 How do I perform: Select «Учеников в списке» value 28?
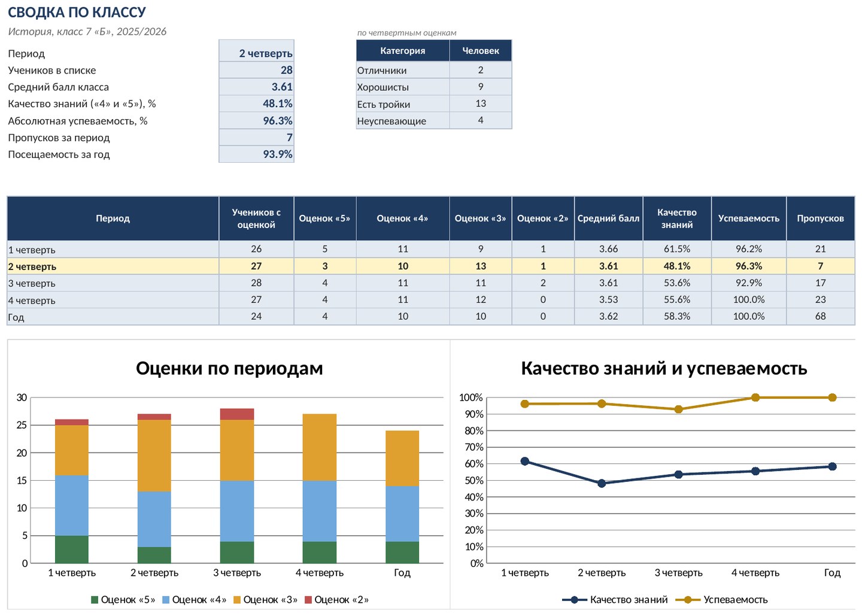point(256,69)
